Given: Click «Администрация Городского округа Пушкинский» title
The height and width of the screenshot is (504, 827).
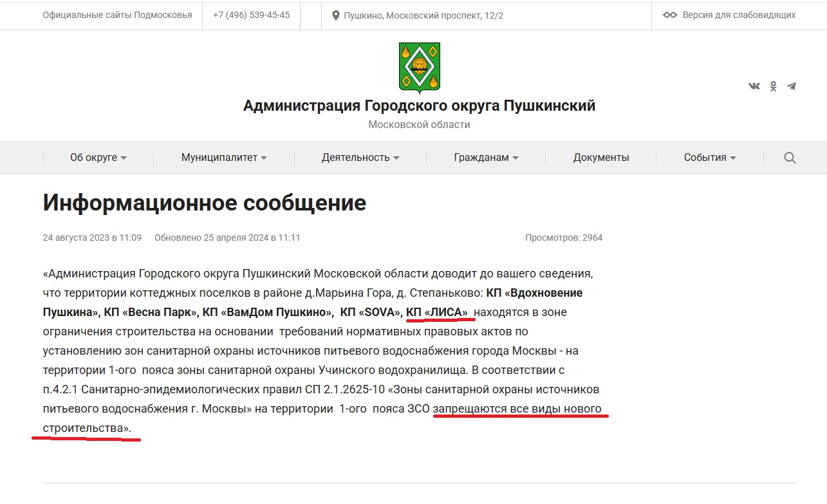Looking at the screenshot, I should tap(420, 106).
